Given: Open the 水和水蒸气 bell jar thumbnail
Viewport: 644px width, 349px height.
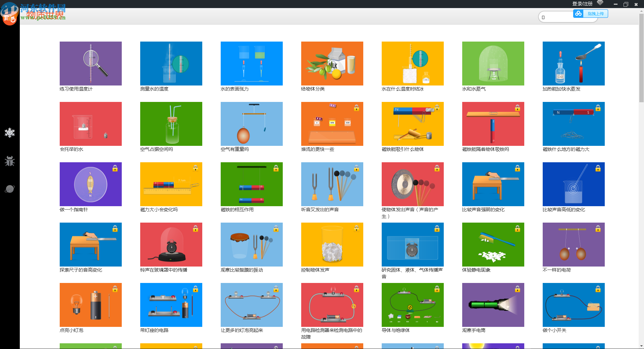Looking at the screenshot, I should pos(493,63).
